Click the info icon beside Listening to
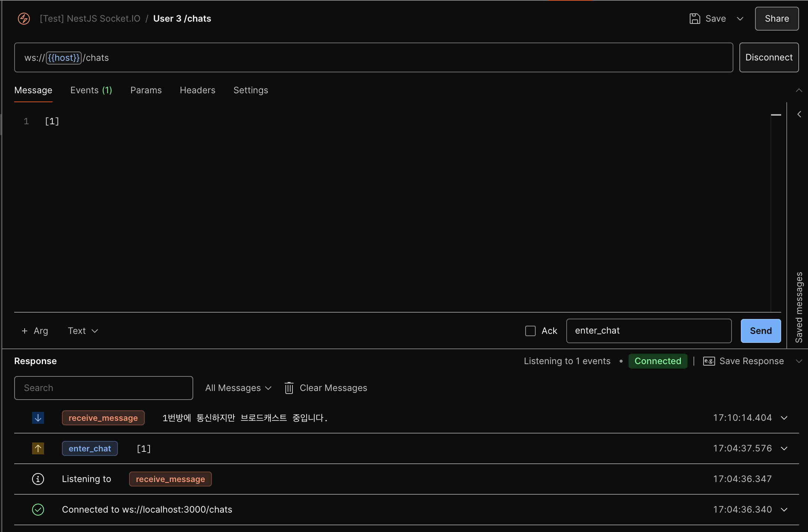Viewport: 808px width, 532px height. [38, 479]
